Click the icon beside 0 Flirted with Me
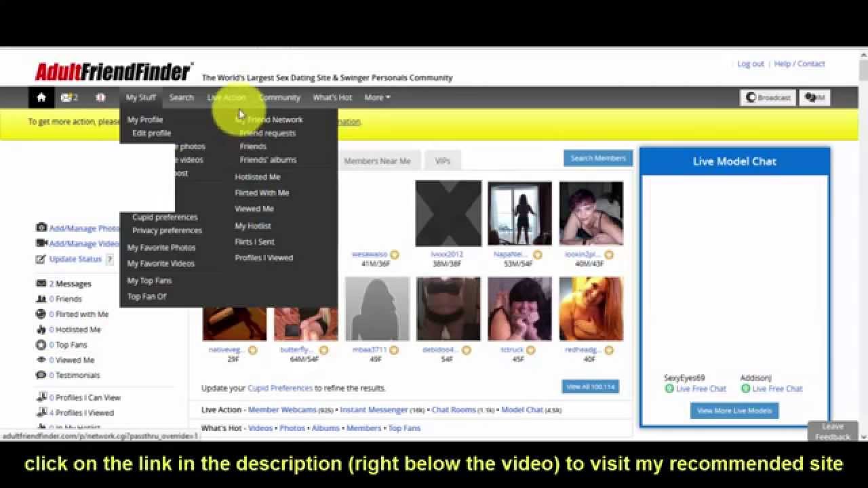868x488 pixels. [x=41, y=314]
